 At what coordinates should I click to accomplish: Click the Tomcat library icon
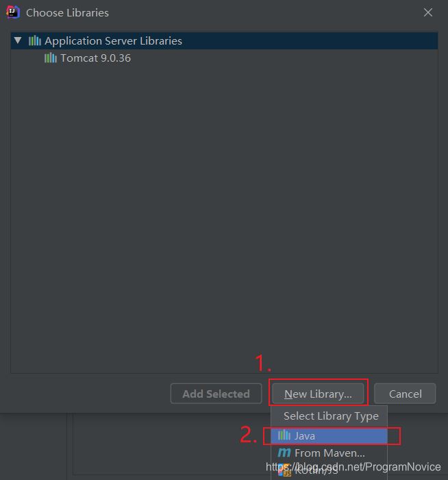tap(51, 58)
